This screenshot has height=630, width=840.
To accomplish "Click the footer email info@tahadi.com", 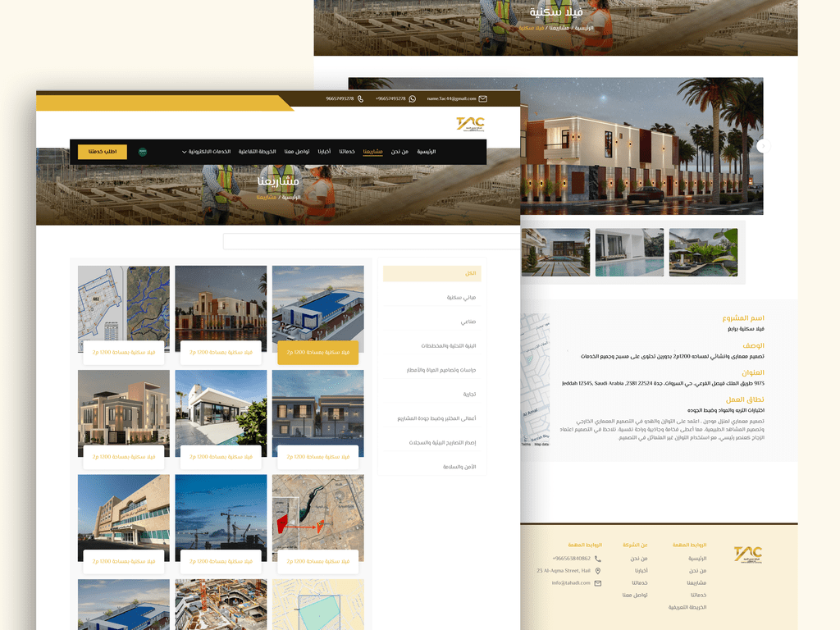I will pyautogui.click(x=571, y=583).
